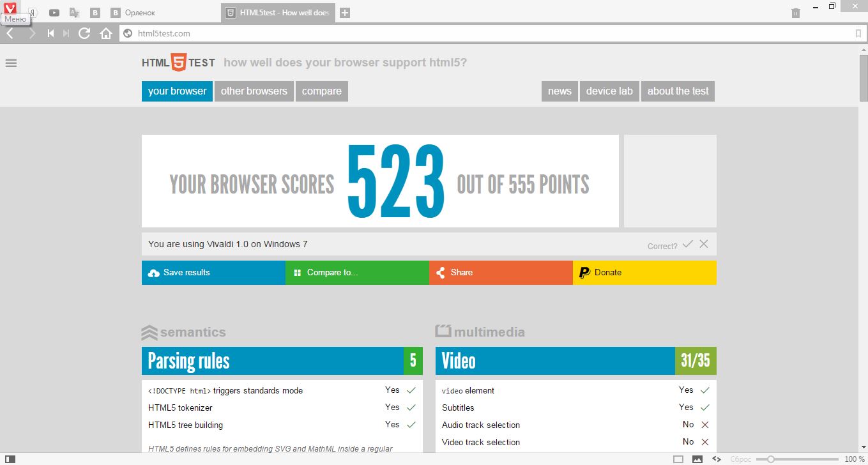Go forward to the next page

click(32, 33)
